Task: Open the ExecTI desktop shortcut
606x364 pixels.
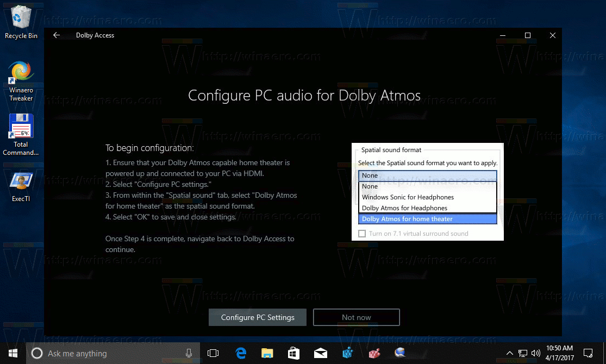Action: tap(21, 180)
